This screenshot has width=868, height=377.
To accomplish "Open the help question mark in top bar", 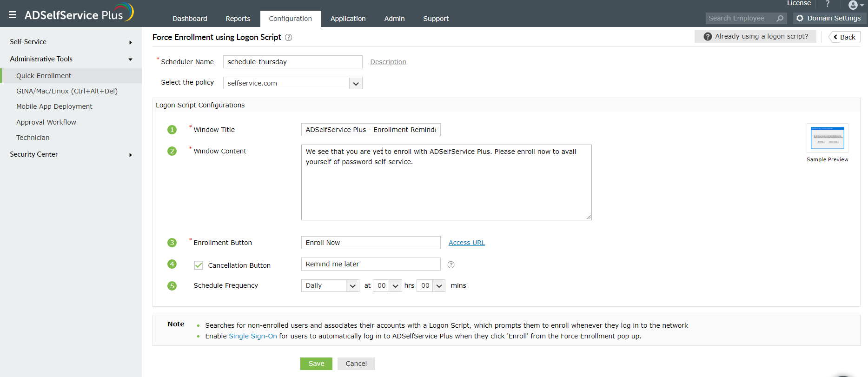I will click(828, 4).
